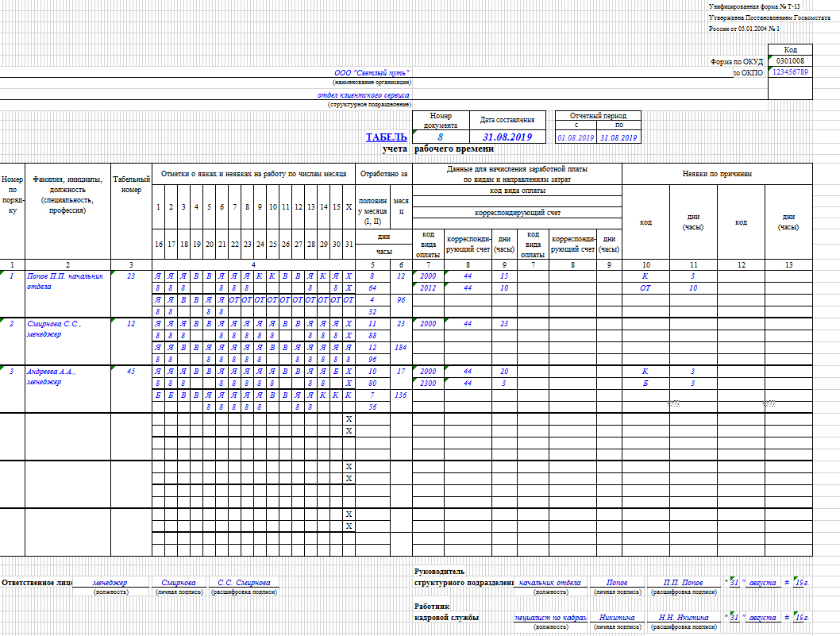Select the ООО "Светлый путь" organization name cell

click(x=372, y=73)
